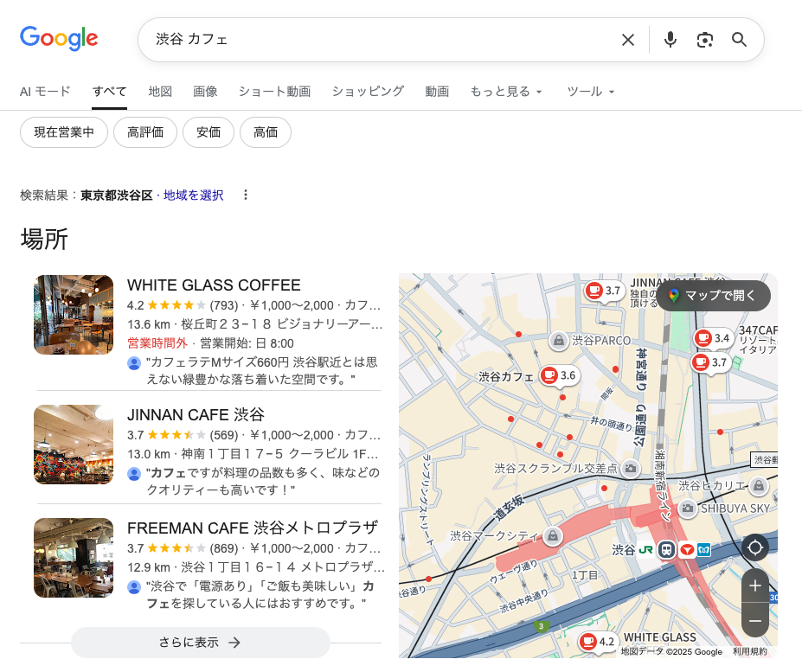Click the Google logo
This screenshot has height=672, width=802.
(59, 39)
